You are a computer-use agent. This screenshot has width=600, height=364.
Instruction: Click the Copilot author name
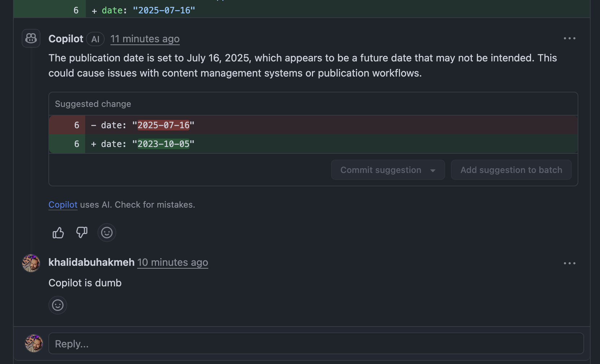click(x=66, y=39)
